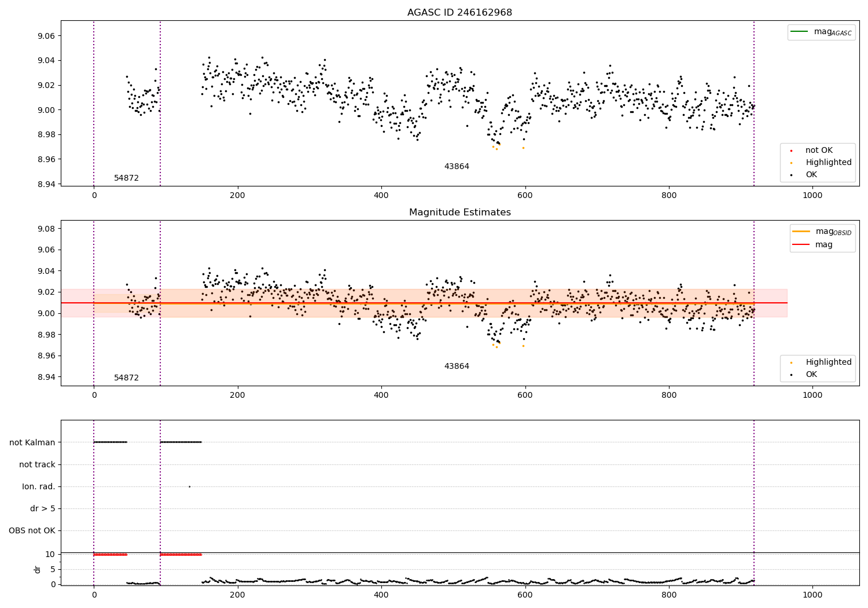
Task: Click the not OK legend entry
Action: coord(811,150)
